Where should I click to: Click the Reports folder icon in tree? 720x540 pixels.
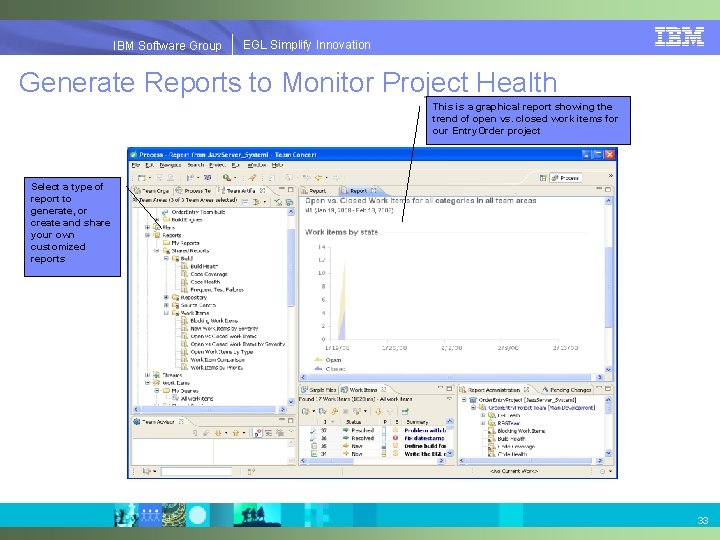tap(157, 235)
